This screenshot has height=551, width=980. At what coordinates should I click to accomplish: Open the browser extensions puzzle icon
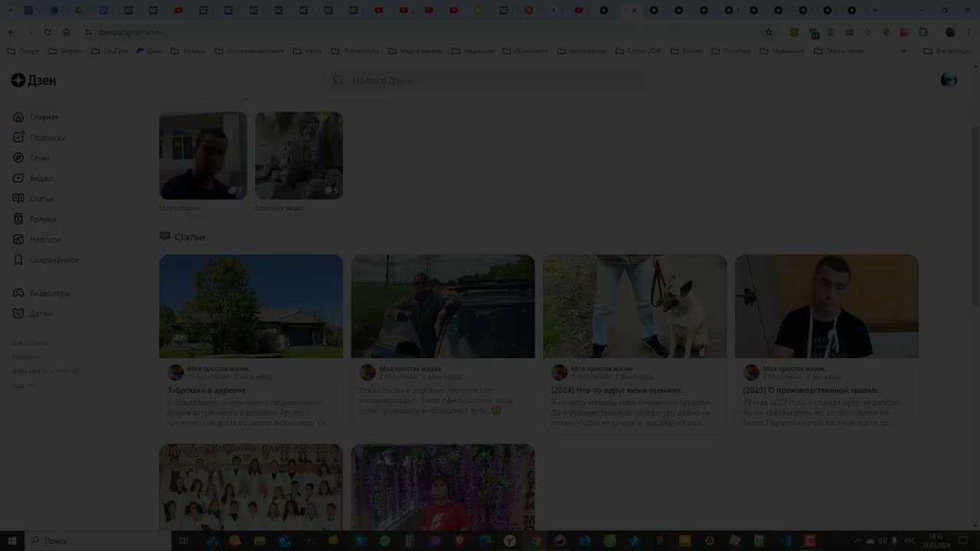[x=923, y=32]
